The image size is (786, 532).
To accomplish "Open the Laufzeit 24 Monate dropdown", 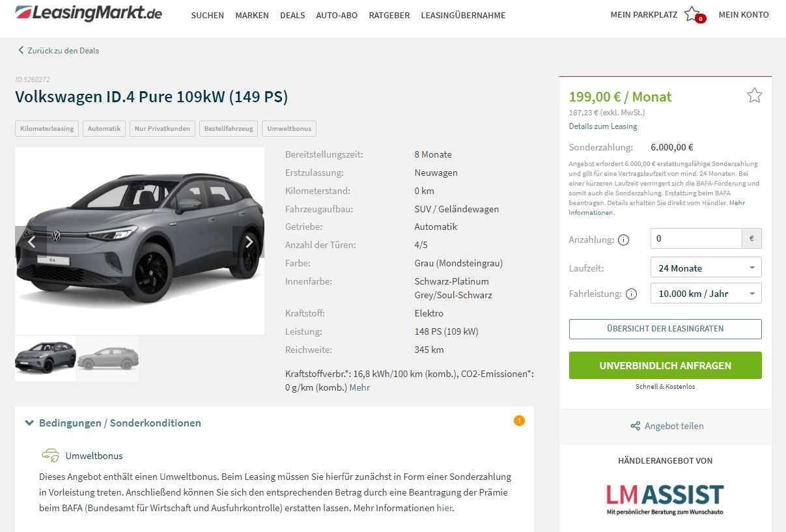I will [706, 268].
